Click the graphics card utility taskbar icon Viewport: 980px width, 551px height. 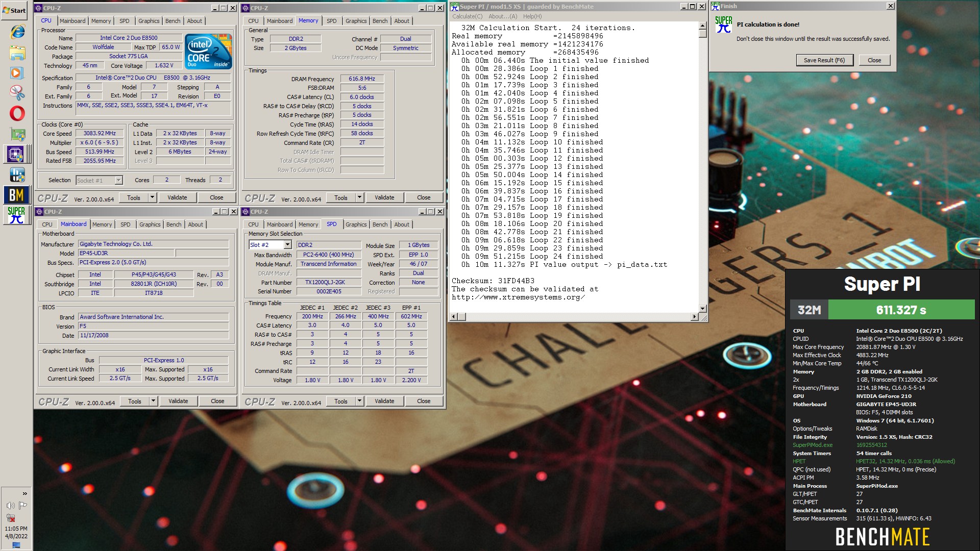17,135
